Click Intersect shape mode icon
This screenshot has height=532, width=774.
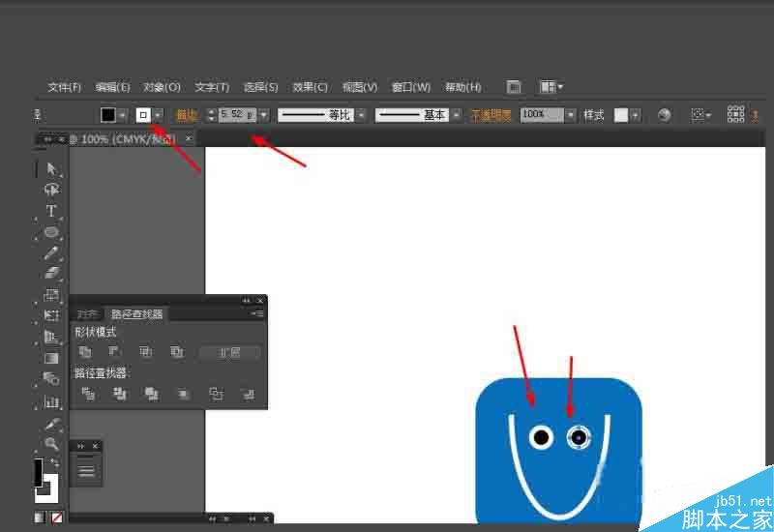[x=146, y=351]
